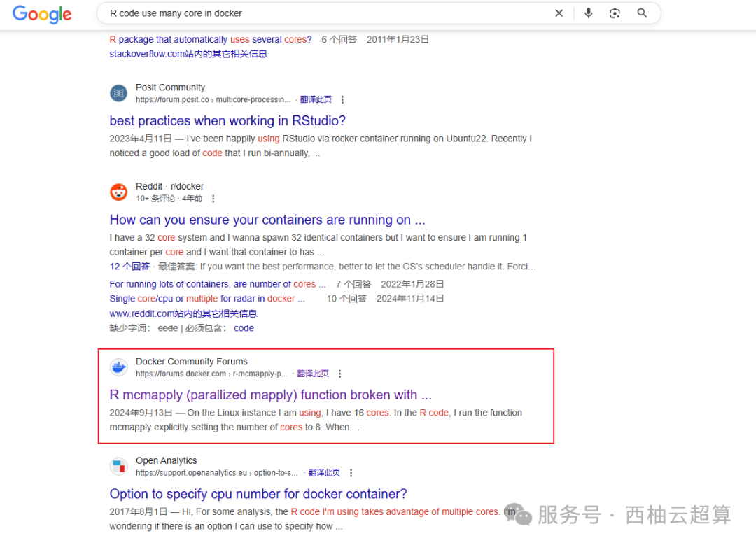Translate the Open Analytics page
Image resolution: width=756 pixels, height=545 pixels.
point(325,473)
